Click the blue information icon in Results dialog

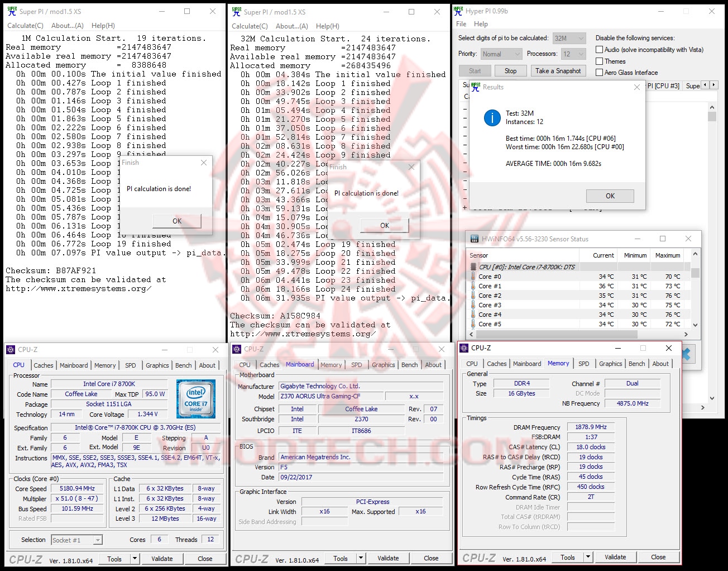(x=492, y=117)
